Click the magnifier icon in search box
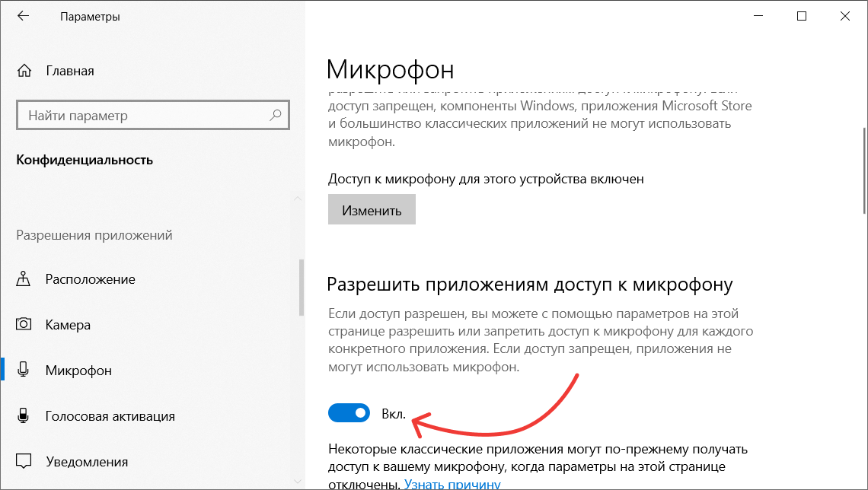Viewport: 868px width, 490px height. (x=276, y=116)
